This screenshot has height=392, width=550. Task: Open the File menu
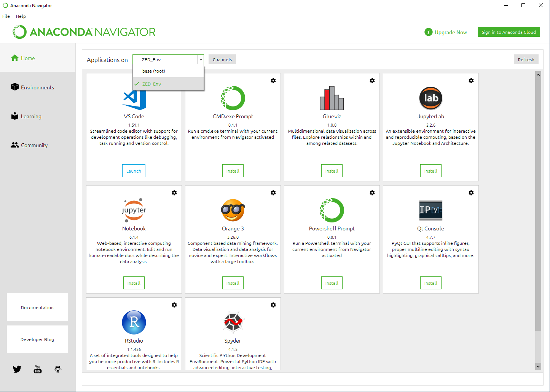tap(6, 16)
